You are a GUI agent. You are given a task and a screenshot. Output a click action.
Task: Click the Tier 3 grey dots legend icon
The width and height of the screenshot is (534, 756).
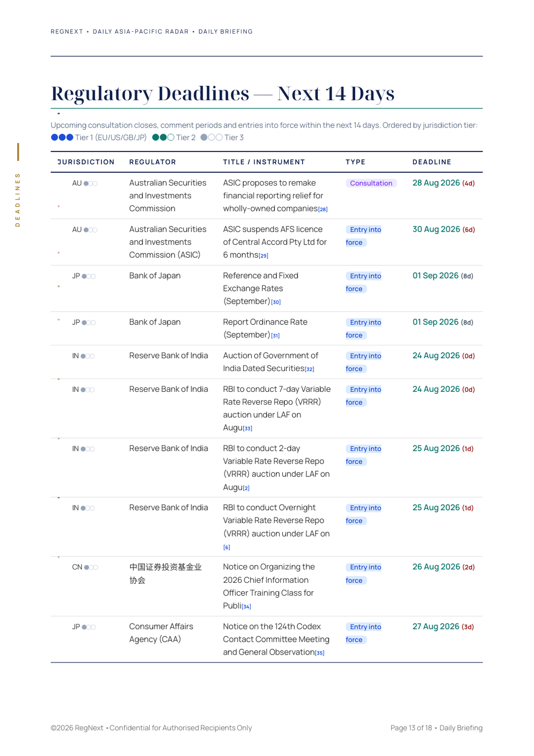pos(212,138)
